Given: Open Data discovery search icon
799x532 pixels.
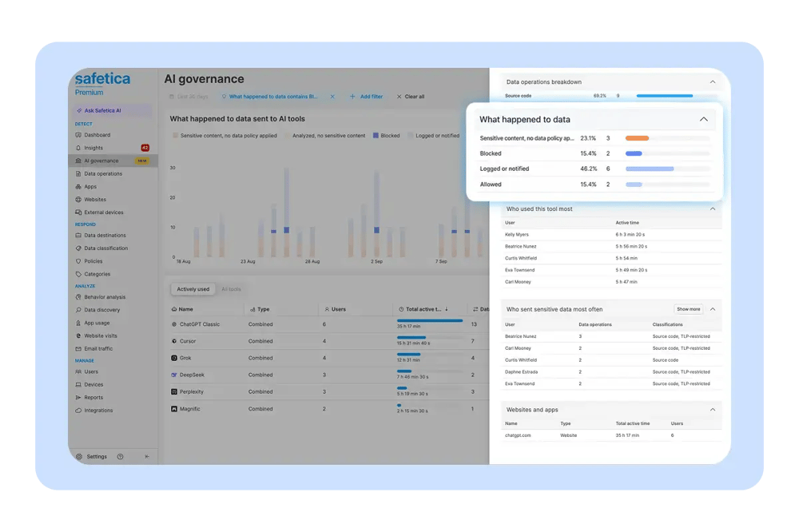Looking at the screenshot, I should [x=78, y=310].
